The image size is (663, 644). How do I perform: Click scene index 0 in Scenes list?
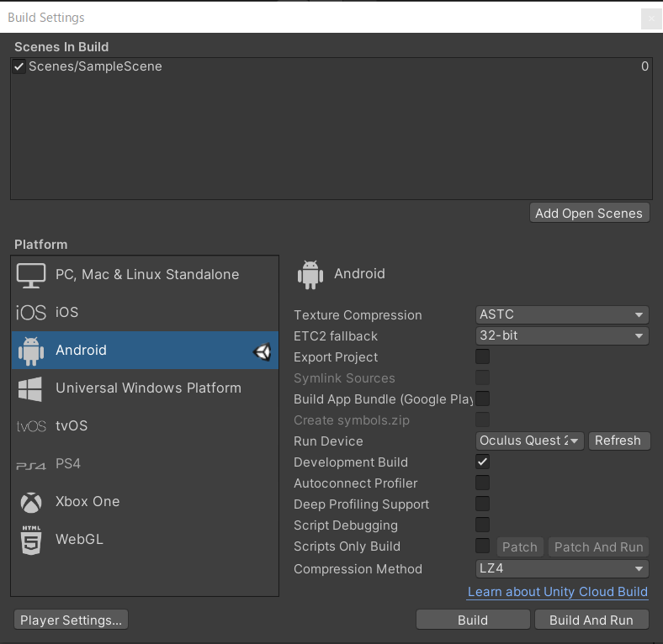click(x=644, y=66)
